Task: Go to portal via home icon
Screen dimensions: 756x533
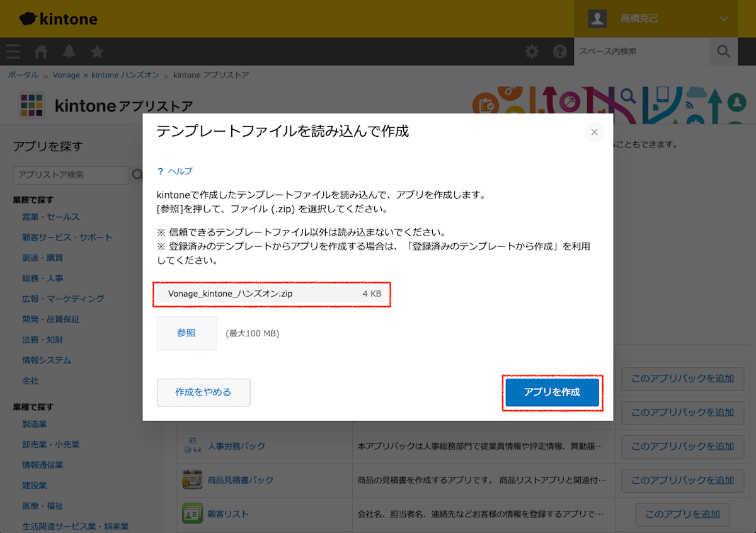Action: (40, 52)
